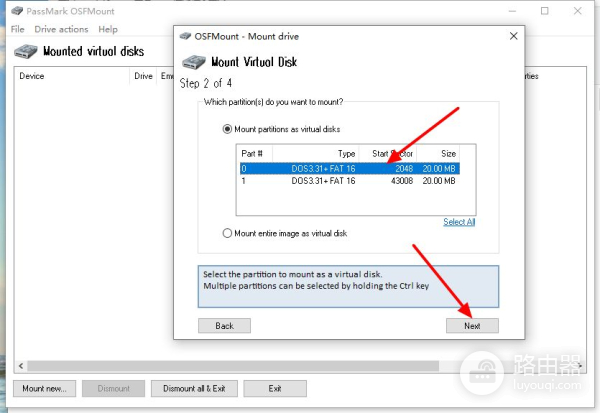Click Dismount all & Exit button
The image size is (600, 413).
[x=194, y=389]
